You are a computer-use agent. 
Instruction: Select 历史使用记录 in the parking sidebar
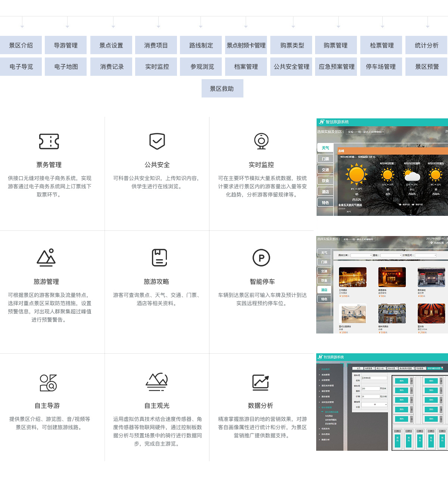click(x=331, y=423)
